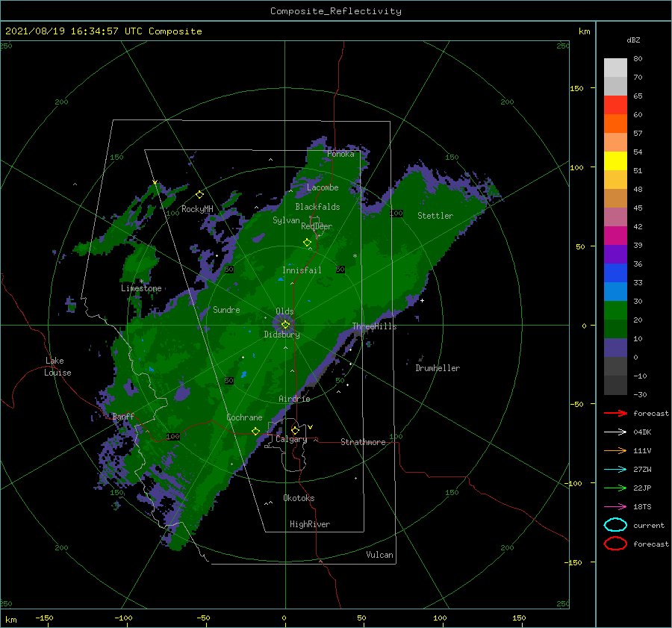Click the -150 km label on bottom axis
The width and height of the screenshot is (672, 628).
44,618
